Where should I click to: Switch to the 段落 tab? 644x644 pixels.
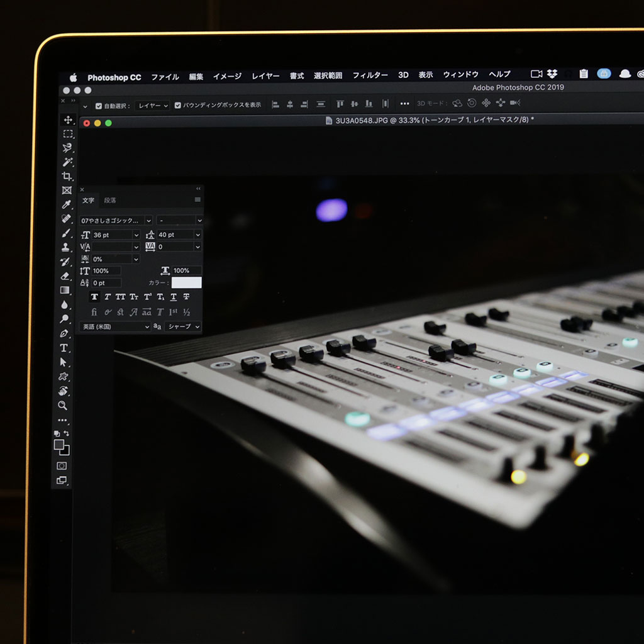click(x=110, y=200)
